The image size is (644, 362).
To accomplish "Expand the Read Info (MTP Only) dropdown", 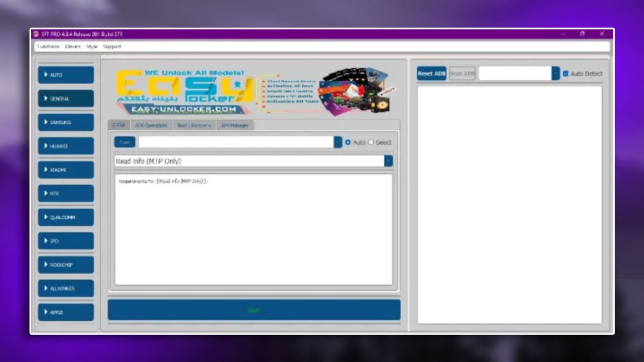I will point(388,161).
